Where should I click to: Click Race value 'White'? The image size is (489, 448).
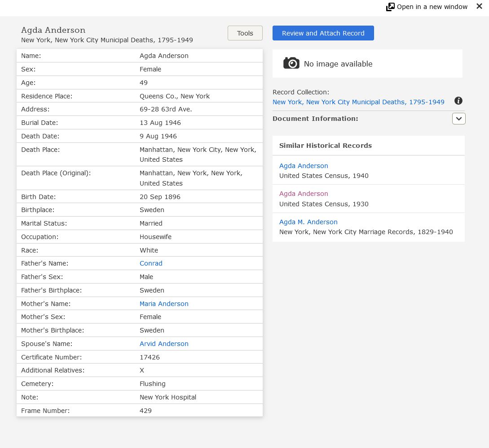click(149, 250)
